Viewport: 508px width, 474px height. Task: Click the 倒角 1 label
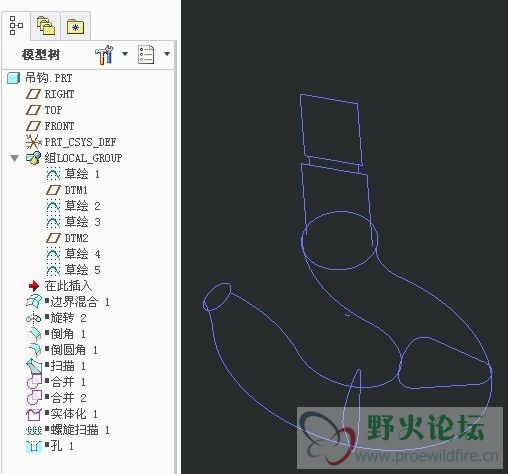(68, 334)
